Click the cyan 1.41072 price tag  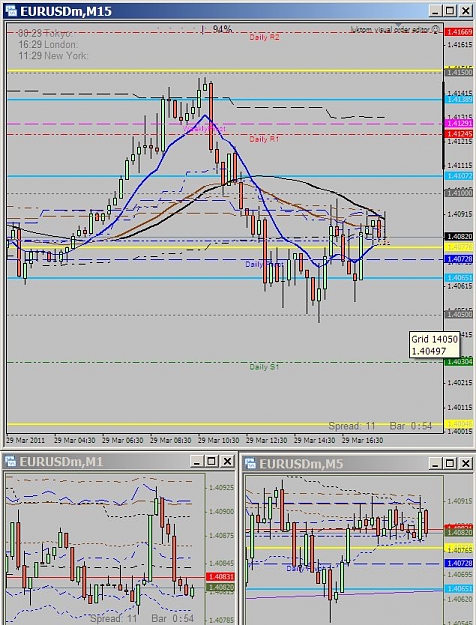point(459,176)
